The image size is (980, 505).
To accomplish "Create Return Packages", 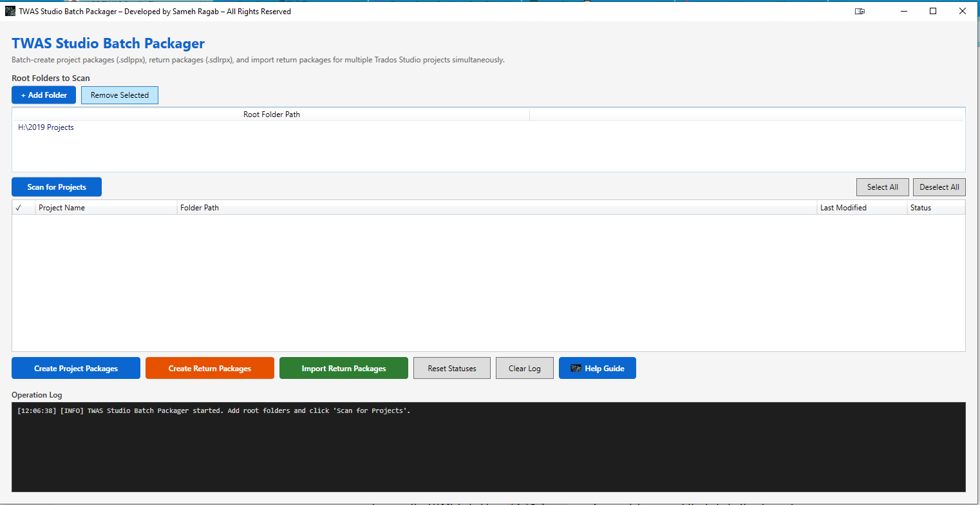I will (209, 367).
